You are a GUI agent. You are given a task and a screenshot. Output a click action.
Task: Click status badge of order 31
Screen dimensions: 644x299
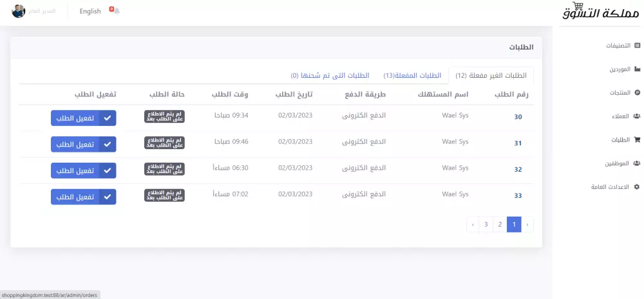click(x=164, y=143)
